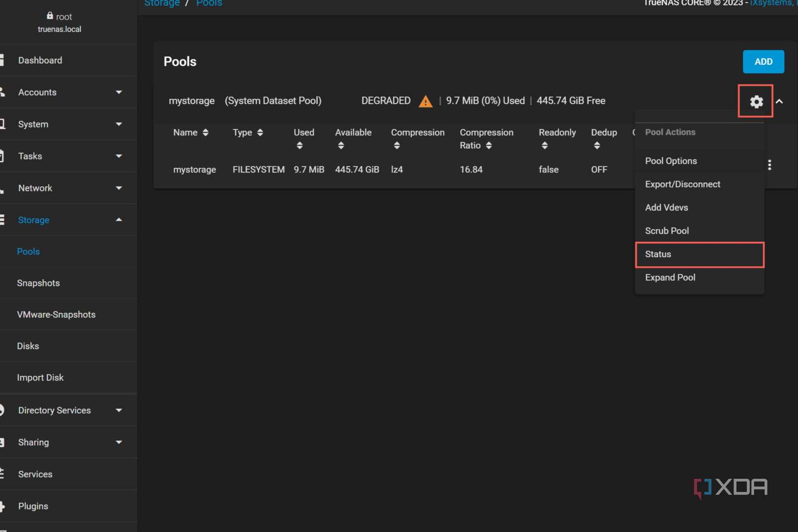
Task: Click the root user lock icon
Action: click(50, 16)
